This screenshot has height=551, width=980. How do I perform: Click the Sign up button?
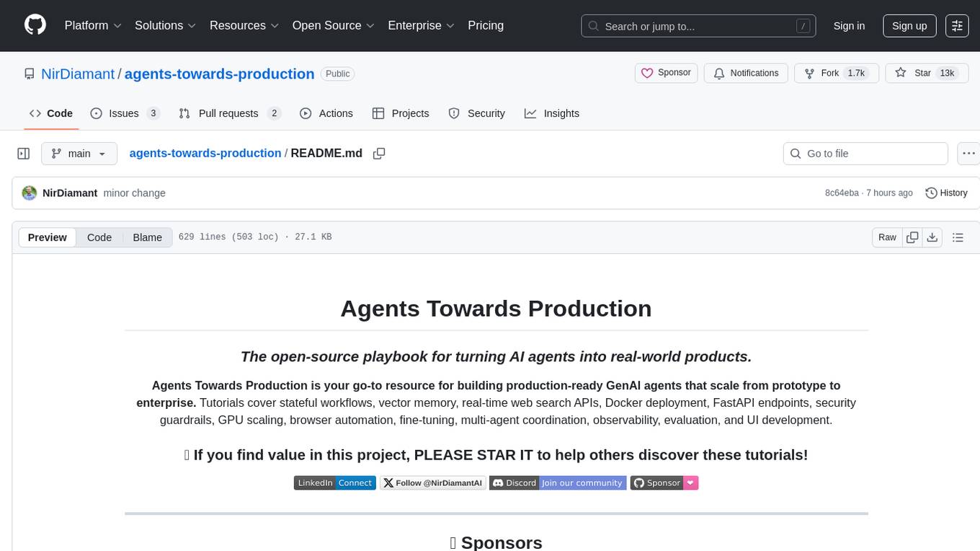coord(909,26)
